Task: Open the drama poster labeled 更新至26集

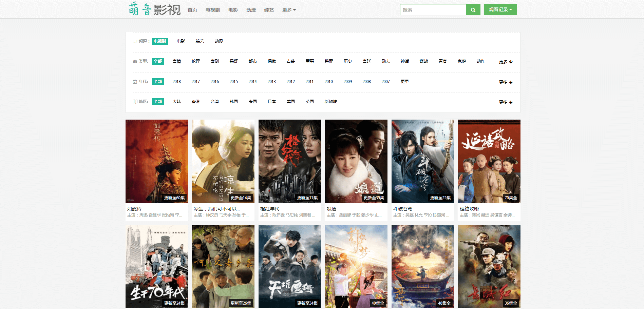Action: click(223, 267)
